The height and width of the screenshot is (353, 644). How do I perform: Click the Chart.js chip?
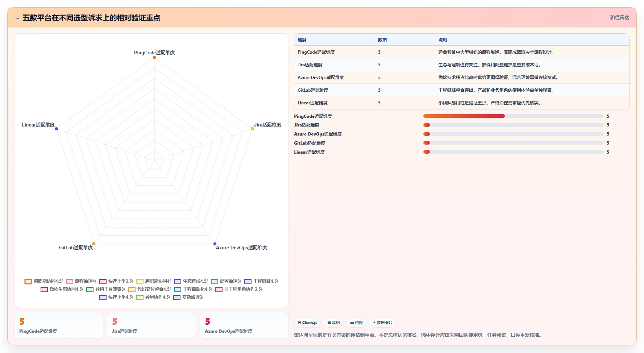307,323
